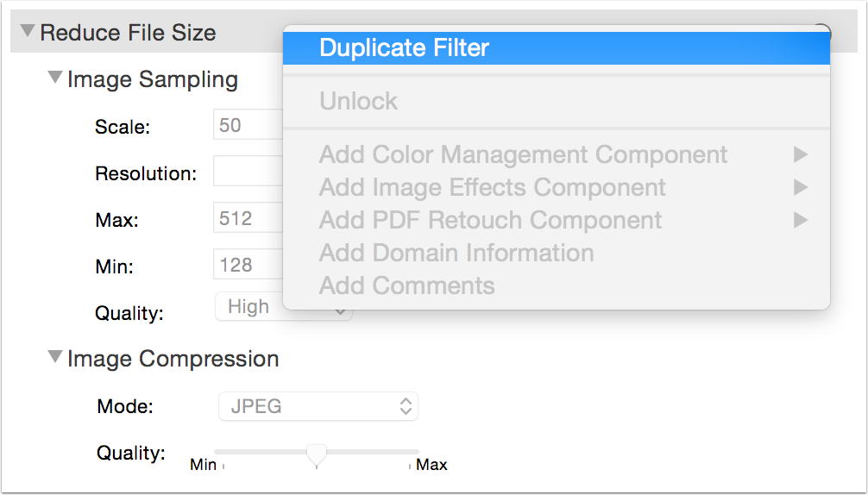Viewport: 868px width, 495px height.
Task: Collapse the Image Compression section triangle
Action: pyautogui.click(x=55, y=356)
